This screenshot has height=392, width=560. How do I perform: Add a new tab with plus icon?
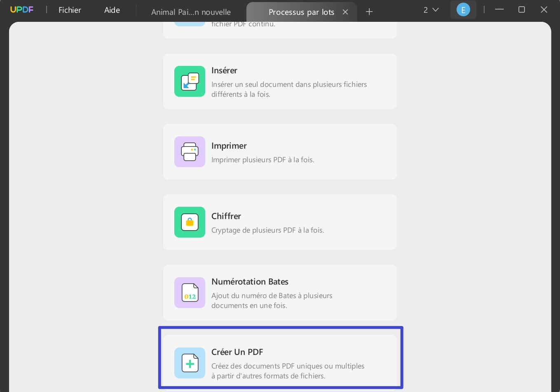click(x=369, y=12)
